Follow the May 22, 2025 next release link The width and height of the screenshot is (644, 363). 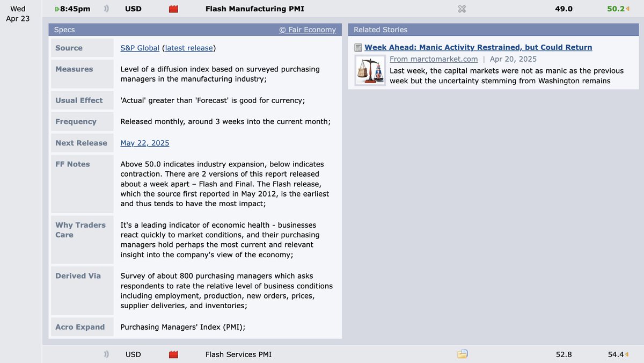pyautogui.click(x=145, y=143)
